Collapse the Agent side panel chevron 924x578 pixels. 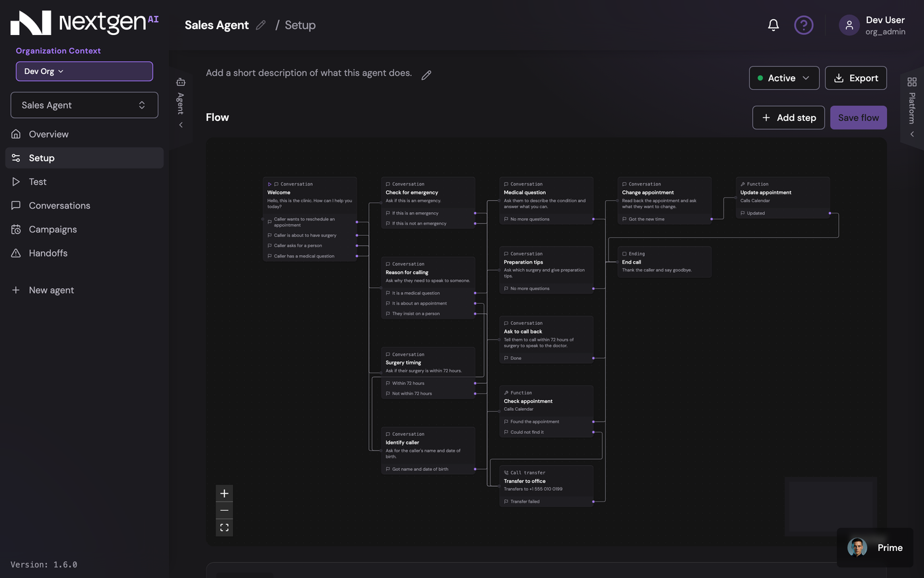(x=181, y=125)
